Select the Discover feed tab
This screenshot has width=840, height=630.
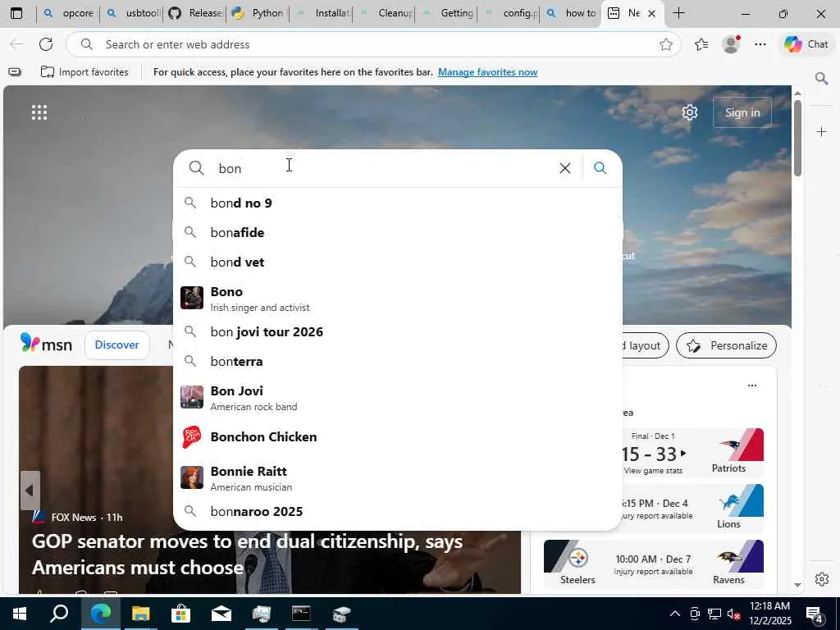tap(116, 345)
